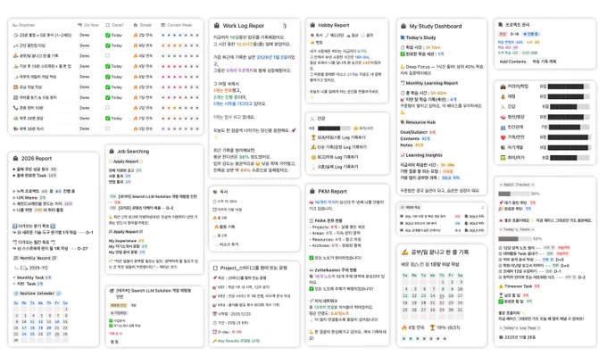Click the Habit Tracker 30% progress bar
The width and height of the screenshot is (607, 364).
513,194
